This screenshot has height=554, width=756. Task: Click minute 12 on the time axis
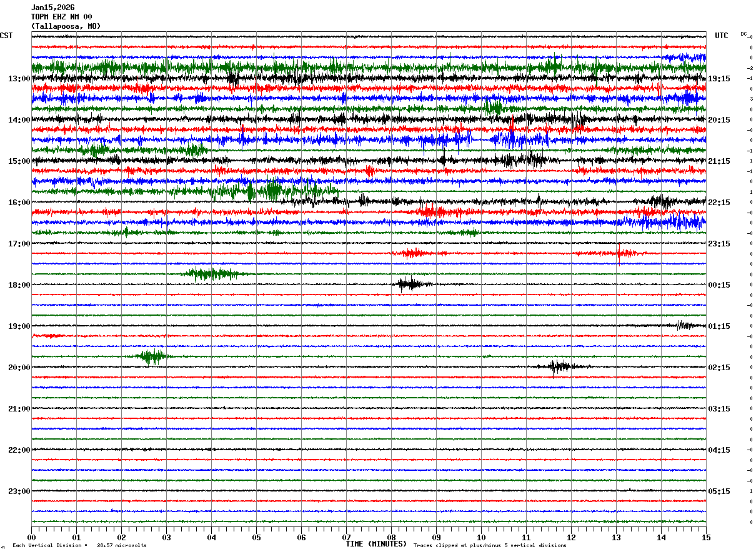click(571, 537)
